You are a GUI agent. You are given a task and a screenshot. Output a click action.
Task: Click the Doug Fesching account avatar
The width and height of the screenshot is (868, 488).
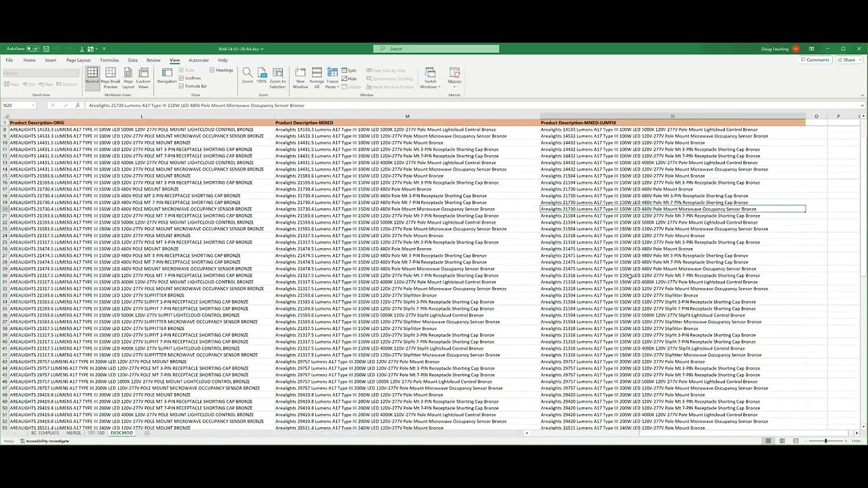(795, 49)
